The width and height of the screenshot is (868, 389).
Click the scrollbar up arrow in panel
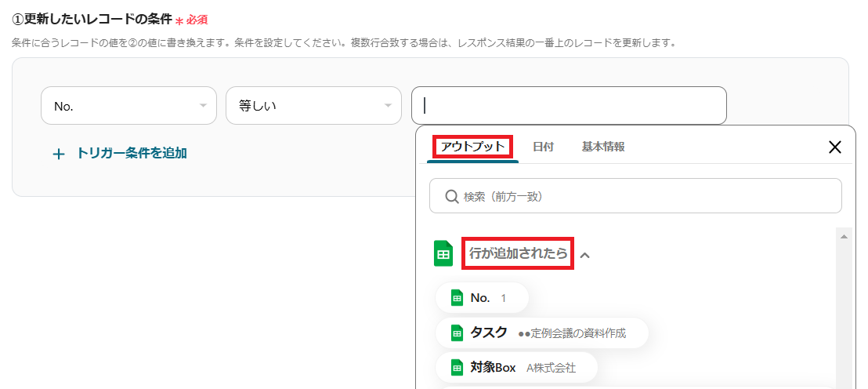[x=844, y=237]
